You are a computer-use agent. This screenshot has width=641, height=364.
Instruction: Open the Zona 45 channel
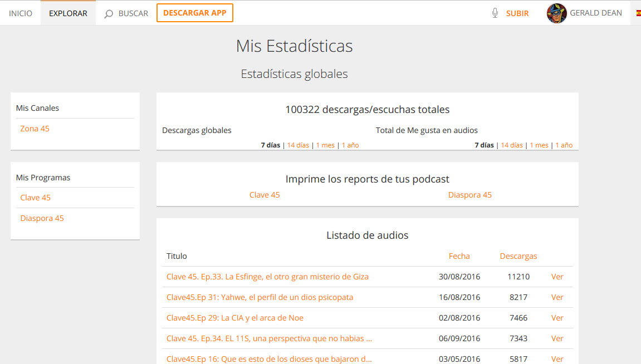coord(35,129)
